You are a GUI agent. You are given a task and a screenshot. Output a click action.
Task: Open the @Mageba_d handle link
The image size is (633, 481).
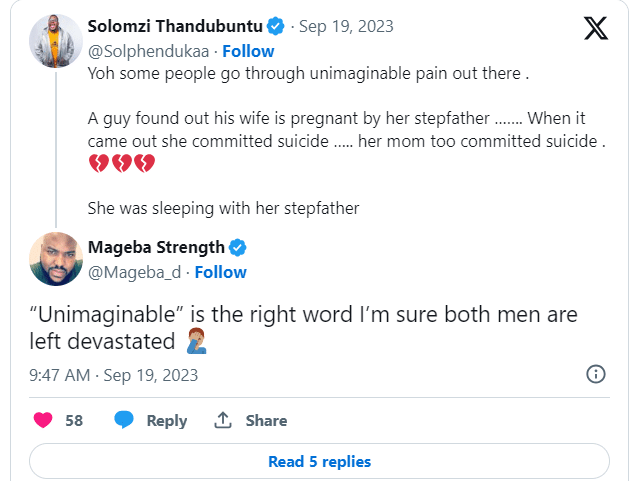[x=135, y=272]
